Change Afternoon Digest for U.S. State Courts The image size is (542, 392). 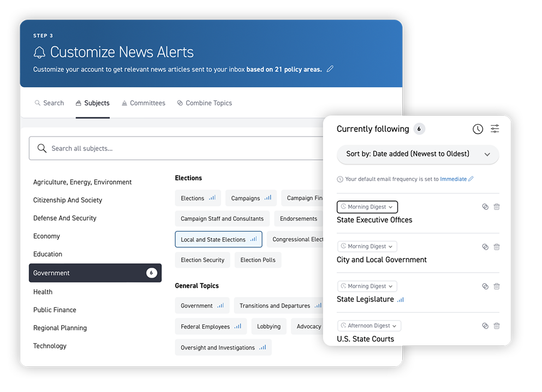[x=369, y=325]
